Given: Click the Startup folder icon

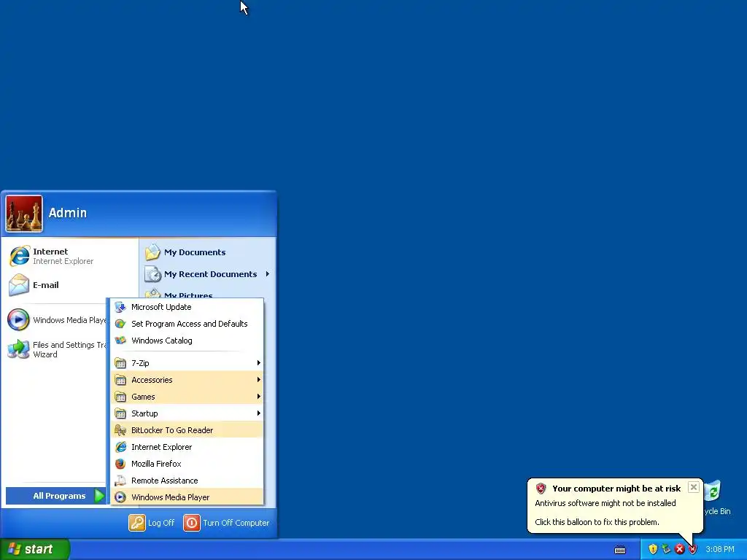Looking at the screenshot, I should [x=120, y=413].
